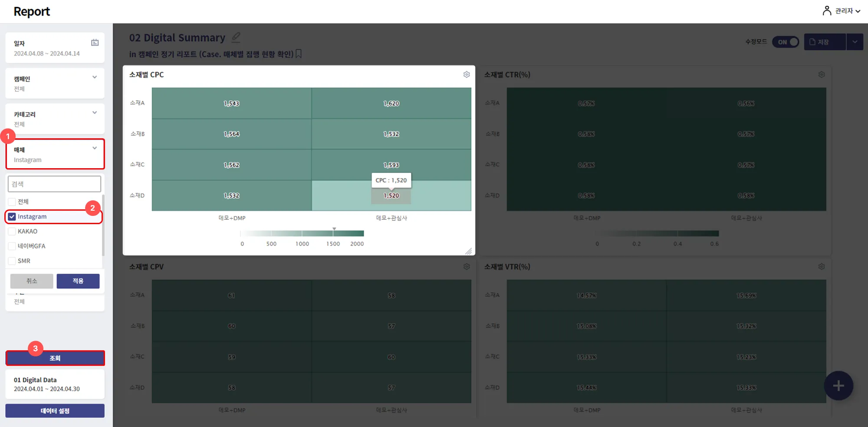Check the SMR checkbox

coord(12,261)
